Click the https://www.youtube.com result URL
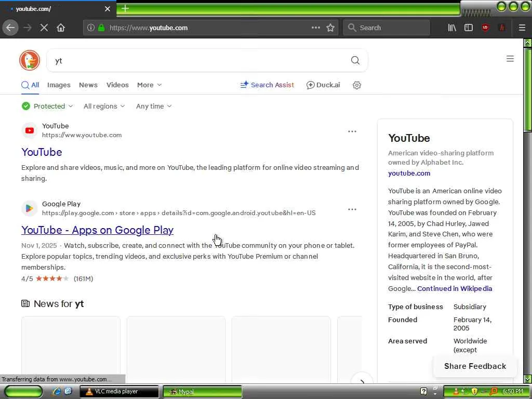Screen dimensions: 532x399 82,135
